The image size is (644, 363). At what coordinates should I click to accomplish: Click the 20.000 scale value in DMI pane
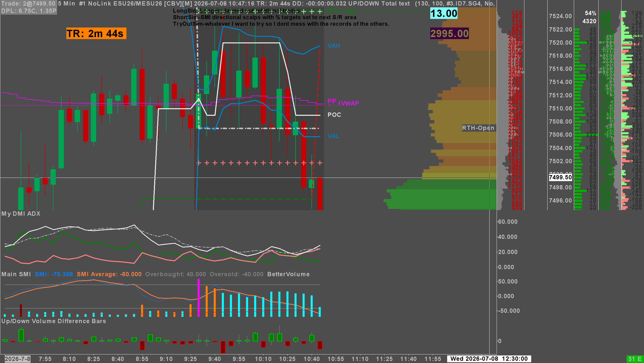(508, 252)
